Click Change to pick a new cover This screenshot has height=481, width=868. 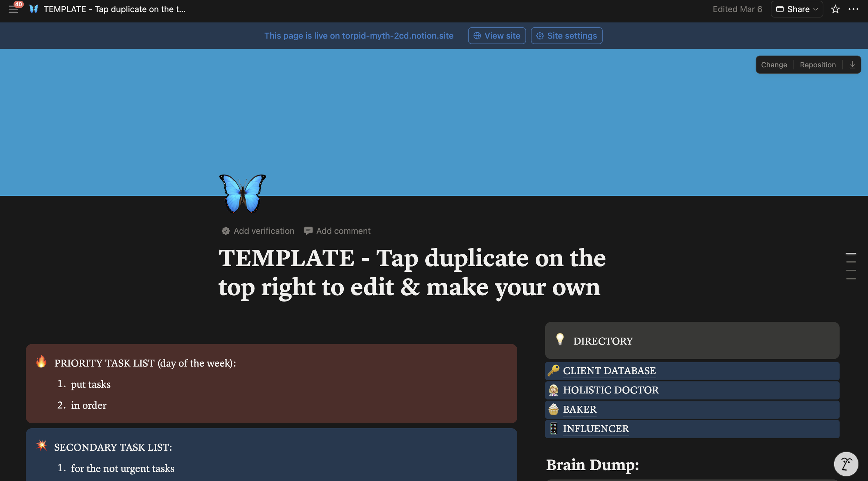(x=774, y=65)
